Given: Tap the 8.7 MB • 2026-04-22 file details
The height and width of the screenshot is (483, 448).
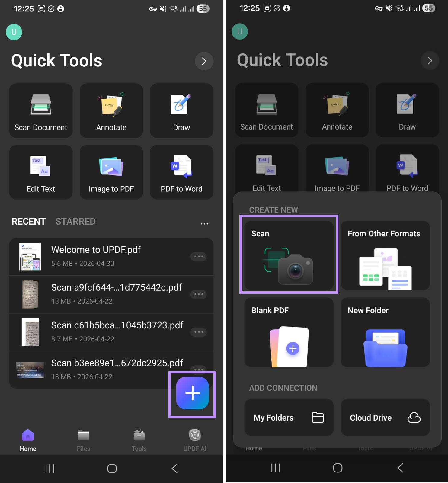Looking at the screenshot, I should pos(83,339).
